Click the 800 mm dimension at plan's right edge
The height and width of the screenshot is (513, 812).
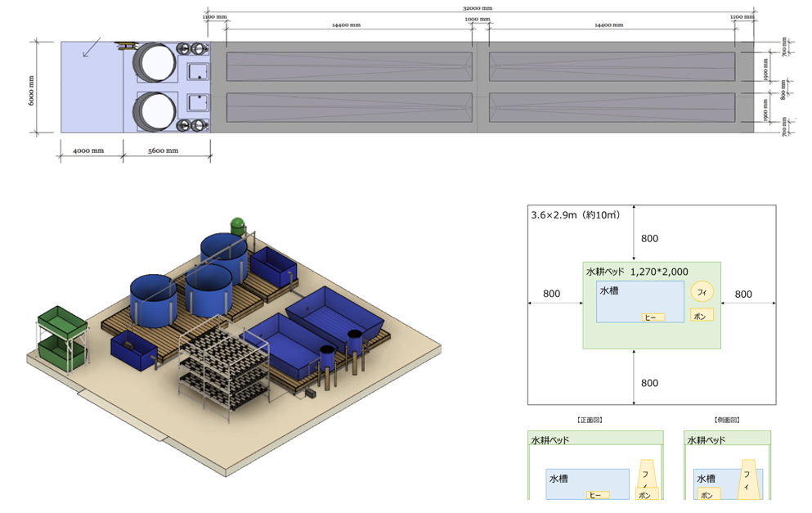783,88
